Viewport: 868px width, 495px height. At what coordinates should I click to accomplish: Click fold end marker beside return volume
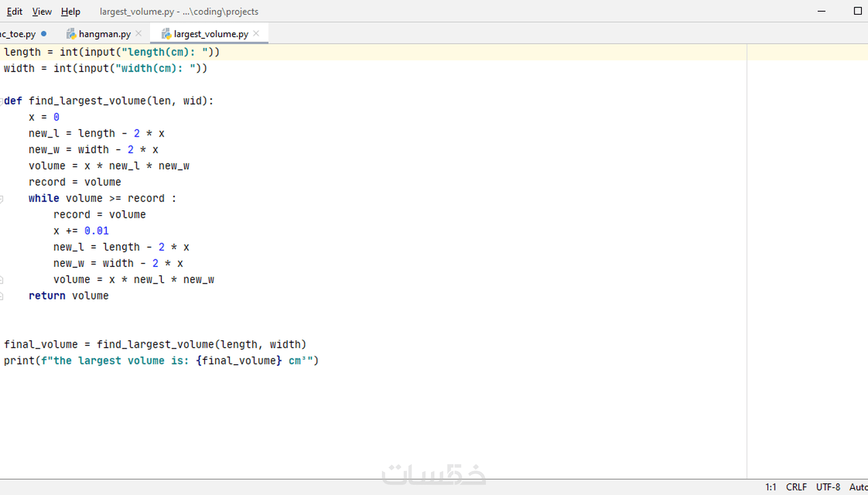click(2, 296)
